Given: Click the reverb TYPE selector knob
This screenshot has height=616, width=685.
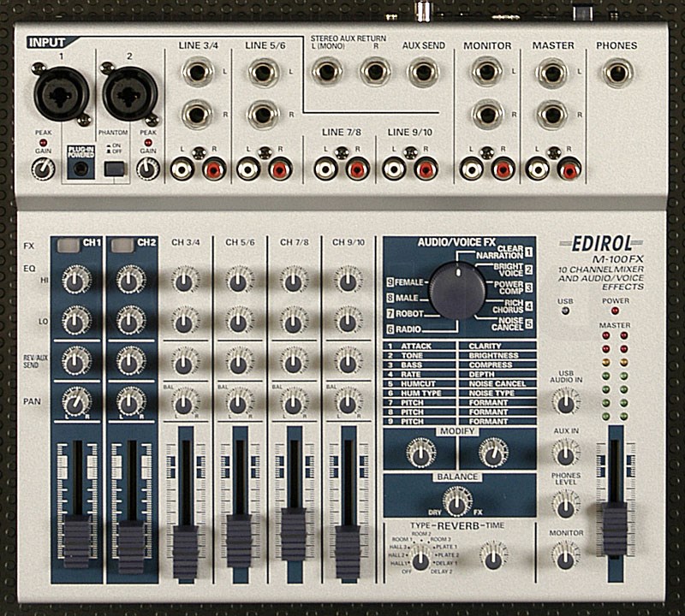Looking at the screenshot, I should pos(420,560).
